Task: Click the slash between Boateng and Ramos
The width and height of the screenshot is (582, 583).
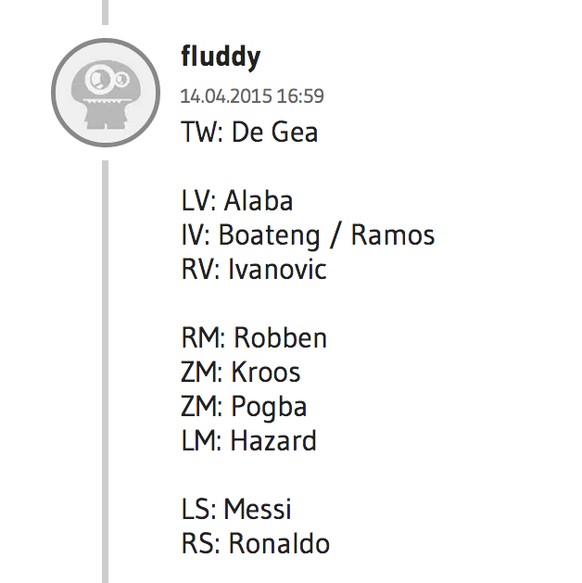Action: tap(335, 236)
